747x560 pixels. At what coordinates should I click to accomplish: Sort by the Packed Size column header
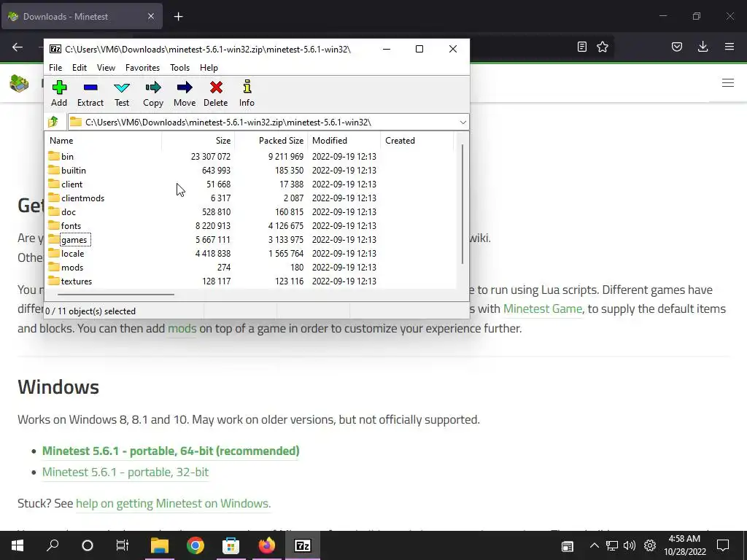click(271, 141)
